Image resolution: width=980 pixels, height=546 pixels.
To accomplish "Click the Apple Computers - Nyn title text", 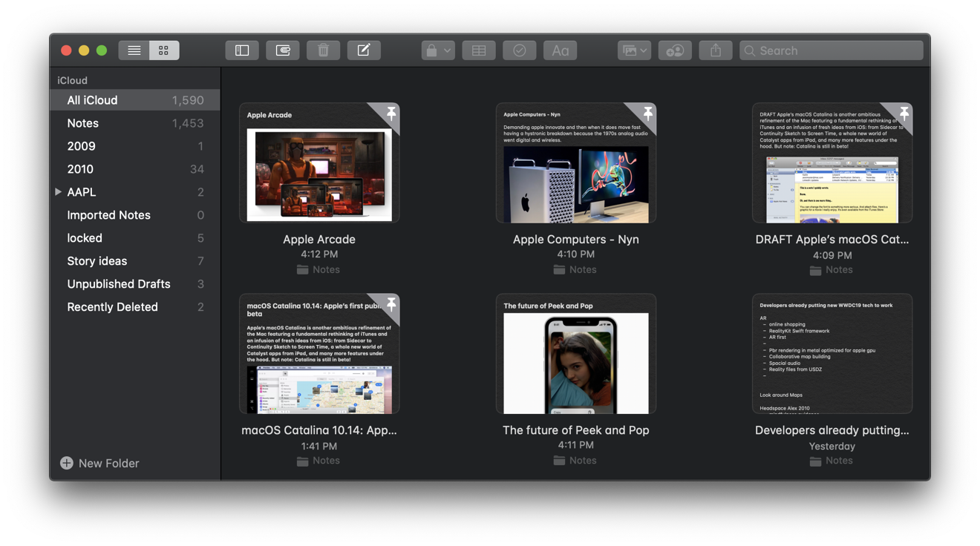I will 576,240.
